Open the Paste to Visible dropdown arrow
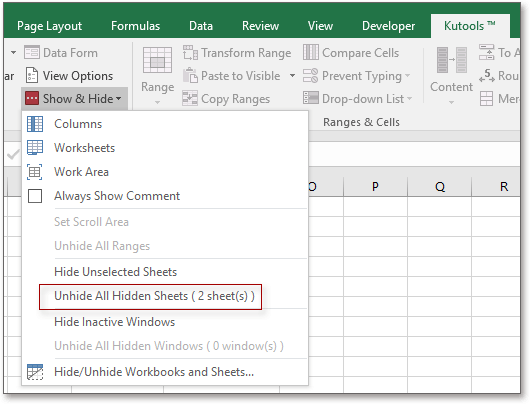Screen dimensions: 530x404 [292, 76]
